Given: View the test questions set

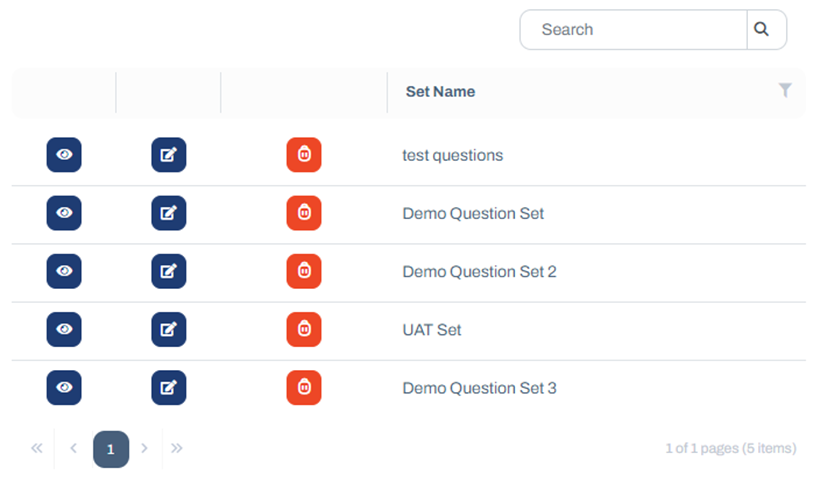Looking at the screenshot, I should (x=64, y=154).
